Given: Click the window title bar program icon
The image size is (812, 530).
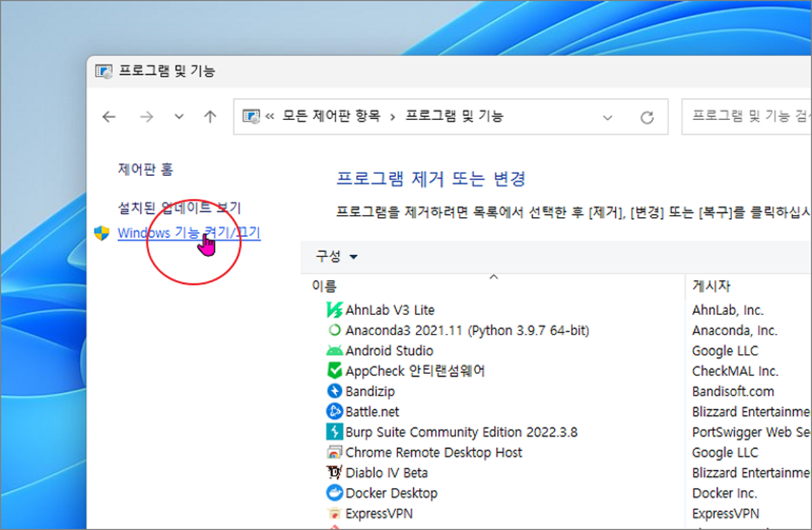Looking at the screenshot, I should (104, 71).
